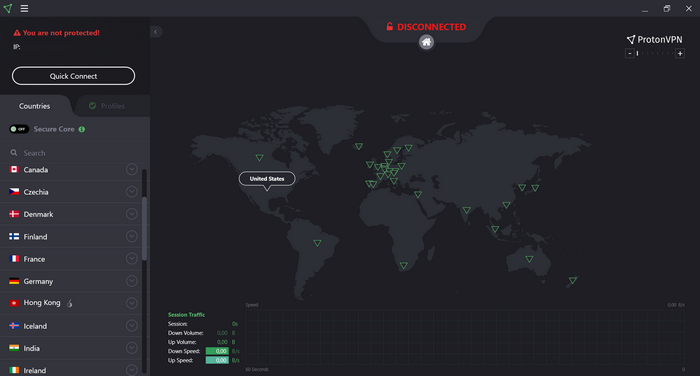This screenshot has height=376, width=700.
Task: Expand Finland server list
Action: (131, 236)
